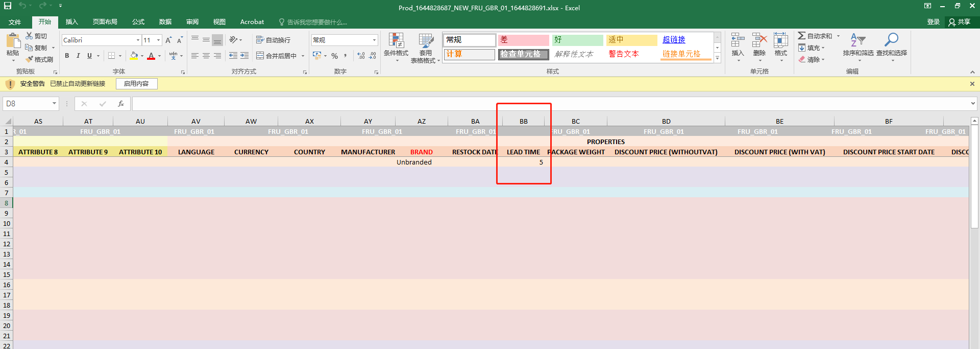Click the 清除 Clear button
The height and width of the screenshot is (349, 980).
(812, 59)
